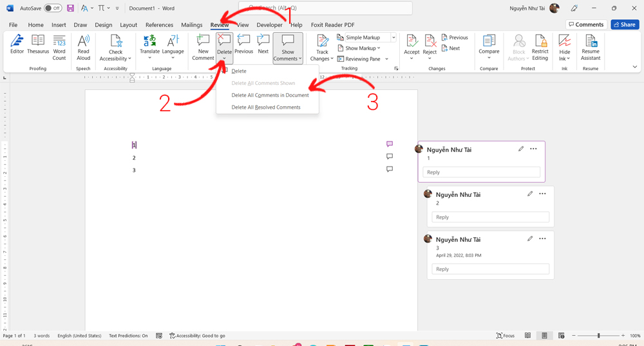Toggle AutoSave switch
Viewport: 644px width, 346px height.
click(53, 8)
